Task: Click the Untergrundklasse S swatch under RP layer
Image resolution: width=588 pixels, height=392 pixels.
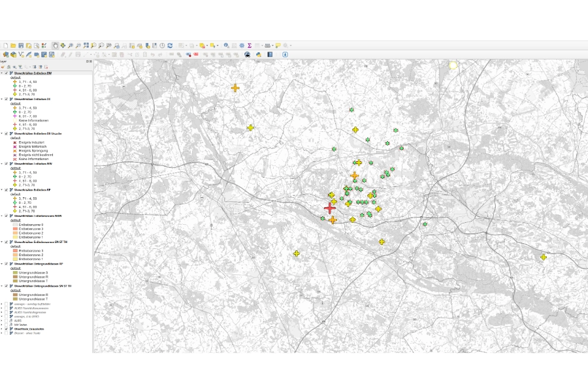Action: [x=15, y=272]
